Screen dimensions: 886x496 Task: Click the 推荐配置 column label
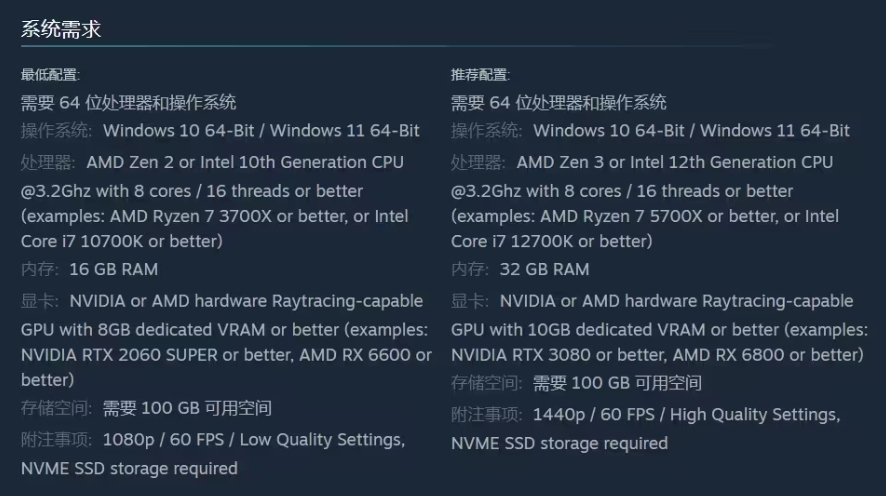point(480,74)
